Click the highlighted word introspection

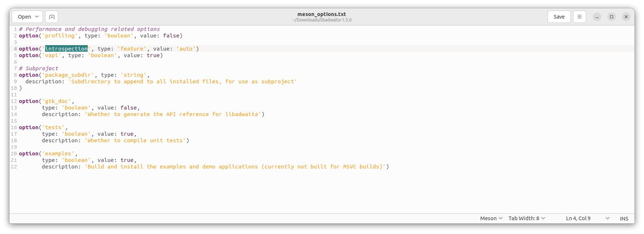coord(66,49)
